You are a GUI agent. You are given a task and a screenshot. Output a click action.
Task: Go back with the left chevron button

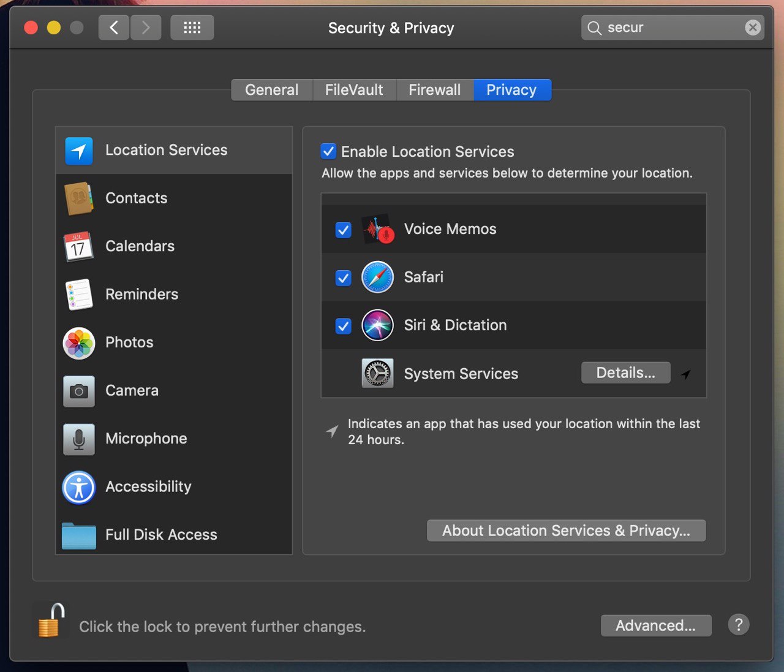[114, 28]
